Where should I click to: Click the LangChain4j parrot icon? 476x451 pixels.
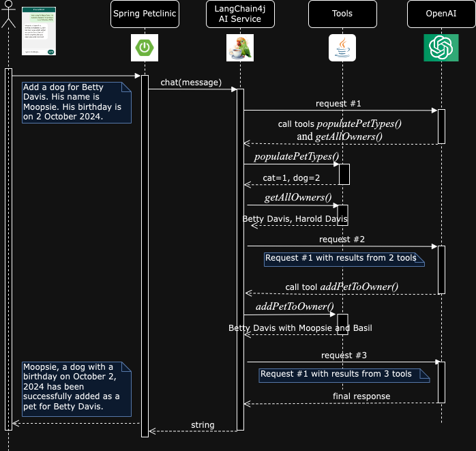[240, 48]
